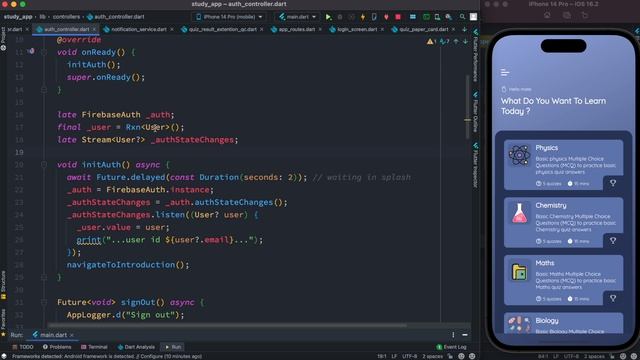Go to next highlighted error arrow
Screen dimensions: 640x360
click(x=465, y=41)
